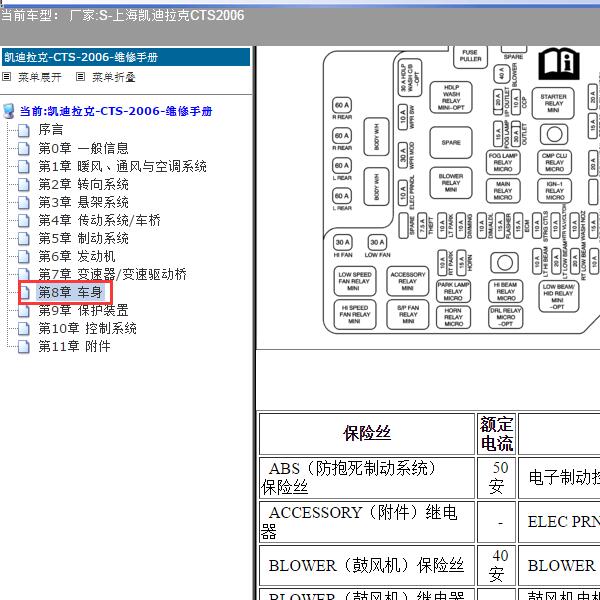Click the ACCESSORY（附件）继电器 cell
This screenshot has width=600, height=600.
367,522
